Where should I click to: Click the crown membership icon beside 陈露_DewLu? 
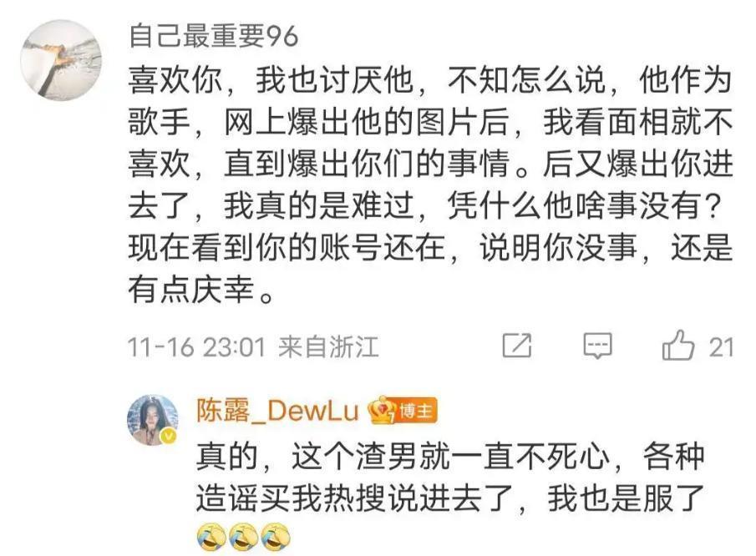coord(381,411)
